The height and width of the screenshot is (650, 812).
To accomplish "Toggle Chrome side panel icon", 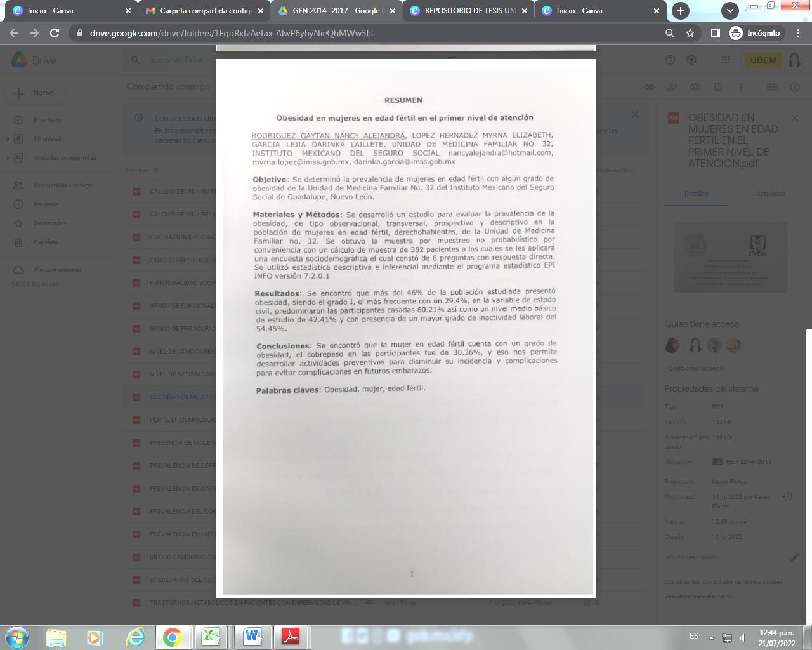I will (x=715, y=33).
